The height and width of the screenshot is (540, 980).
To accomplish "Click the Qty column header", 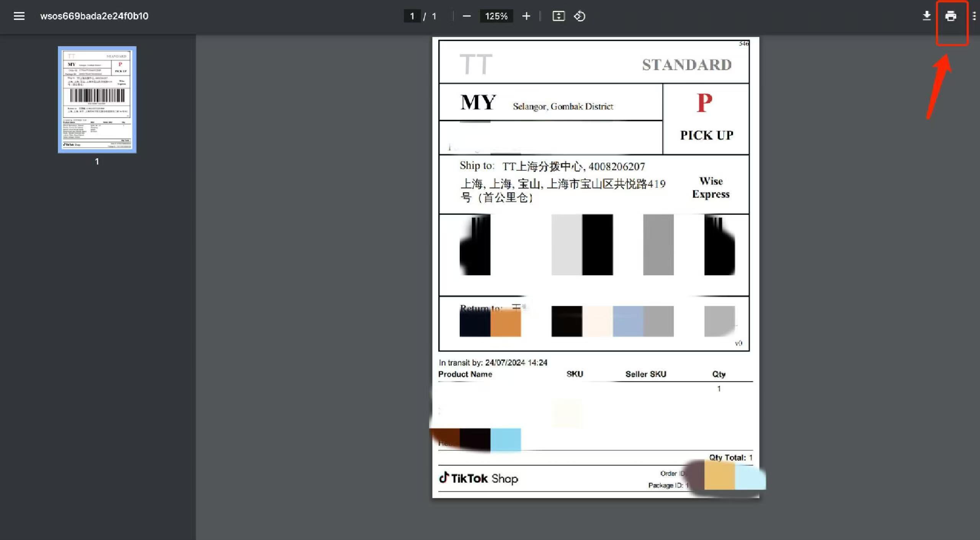I will click(719, 374).
